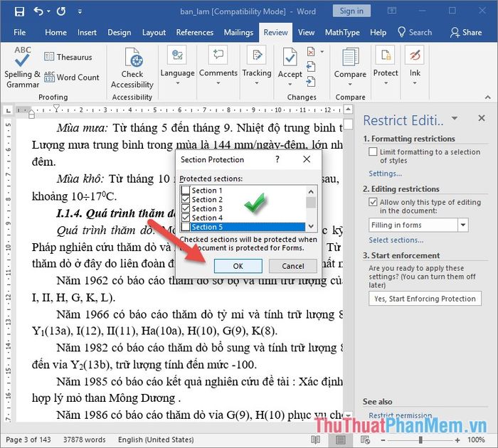Switch to the MathType tab
This screenshot has width=498, height=448.
pos(342,33)
